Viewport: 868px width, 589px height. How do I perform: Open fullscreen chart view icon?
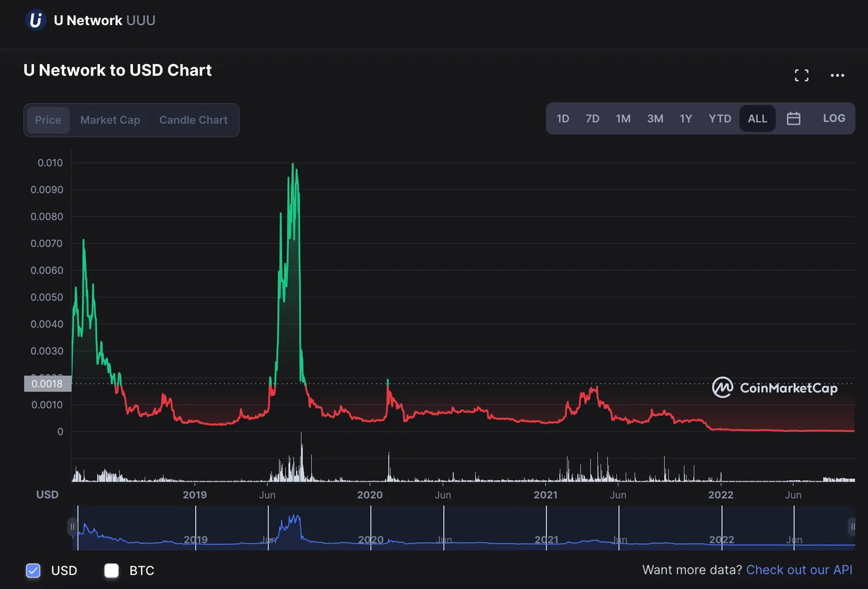801,75
